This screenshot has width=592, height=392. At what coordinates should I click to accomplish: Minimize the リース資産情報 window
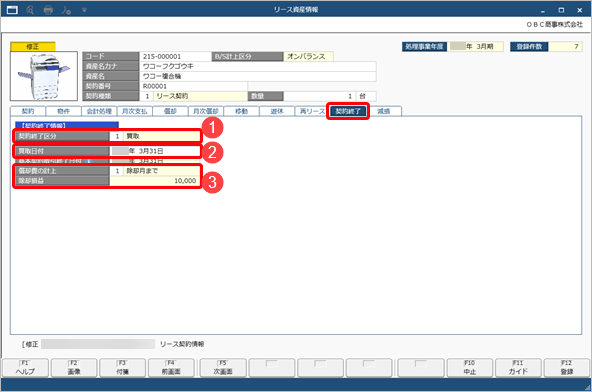pos(543,10)
